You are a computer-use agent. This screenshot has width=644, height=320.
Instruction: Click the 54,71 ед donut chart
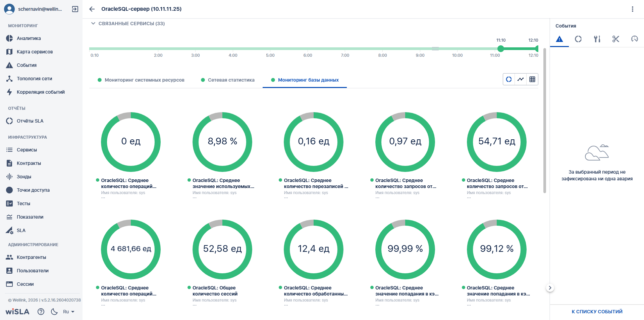click(497, 142)
